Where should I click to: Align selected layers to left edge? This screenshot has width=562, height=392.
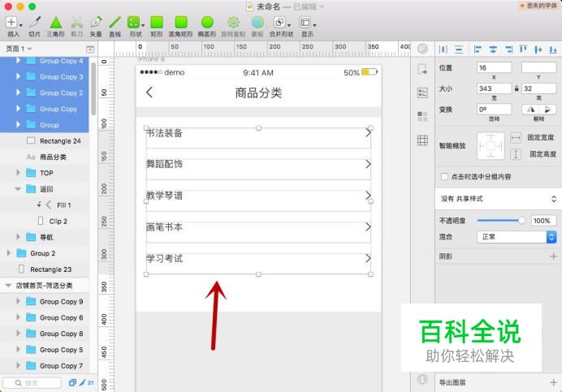pyautogui.click(x=478, y=50)
